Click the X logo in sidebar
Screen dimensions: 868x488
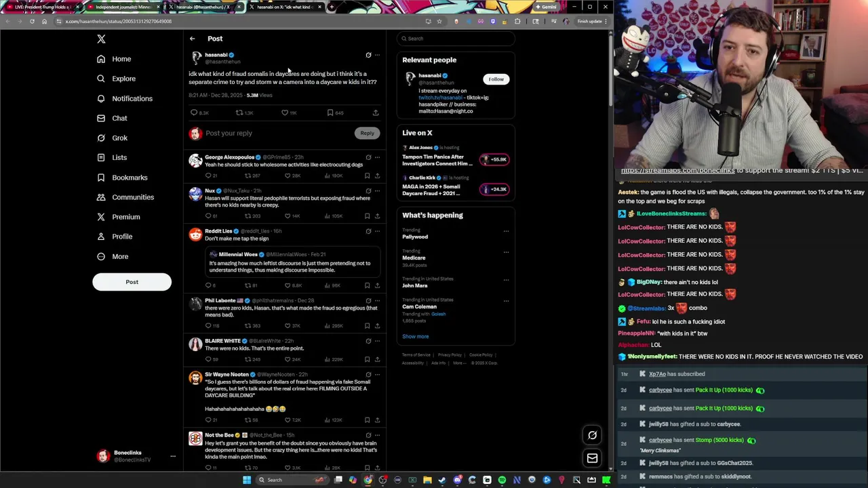point(101,39)
